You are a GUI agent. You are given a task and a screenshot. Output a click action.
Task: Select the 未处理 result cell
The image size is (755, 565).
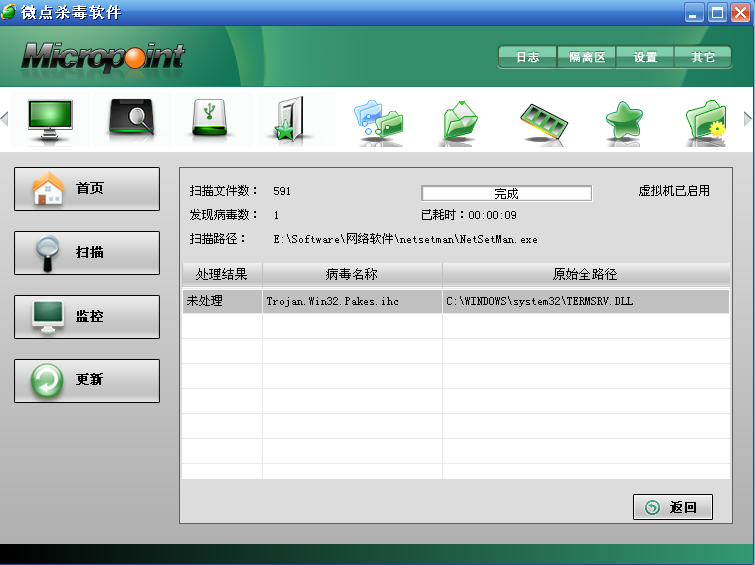[222, 301]
